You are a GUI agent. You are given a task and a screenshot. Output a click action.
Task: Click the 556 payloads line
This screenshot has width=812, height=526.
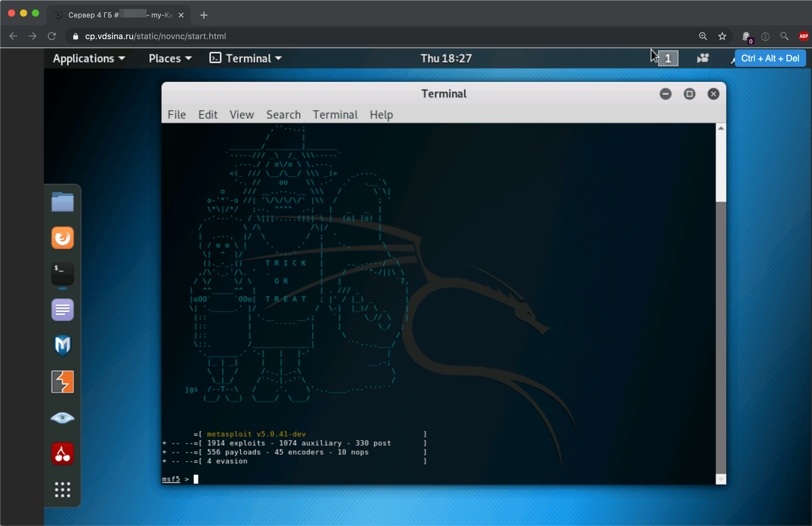tap(288, 452)
